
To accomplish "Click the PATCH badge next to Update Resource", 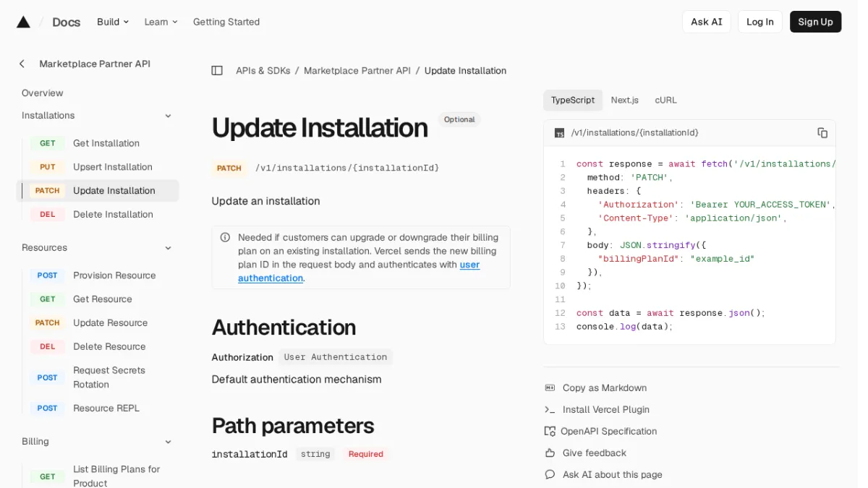I will click(48, 322).
